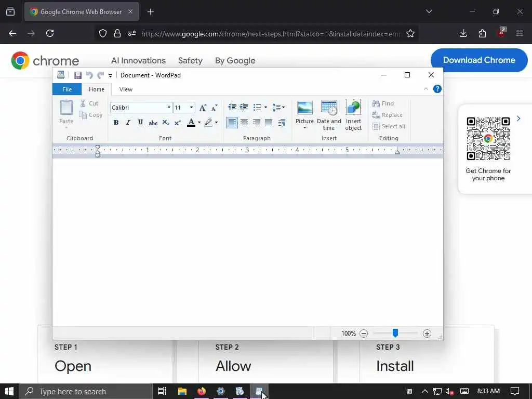Open the highlight color palette arrow

pos(217,123)
